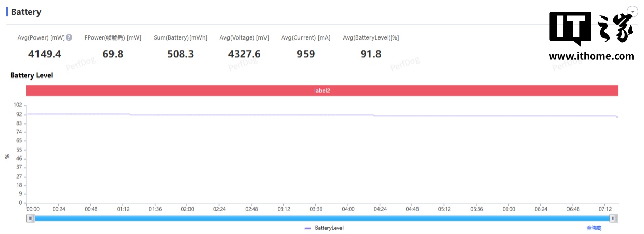Open the www.ithome.com link

[591, 56]
